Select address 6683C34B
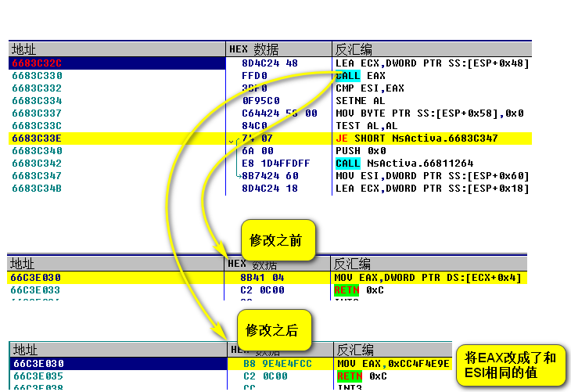Viewport: 571px width, 392px height. point(37,189)
